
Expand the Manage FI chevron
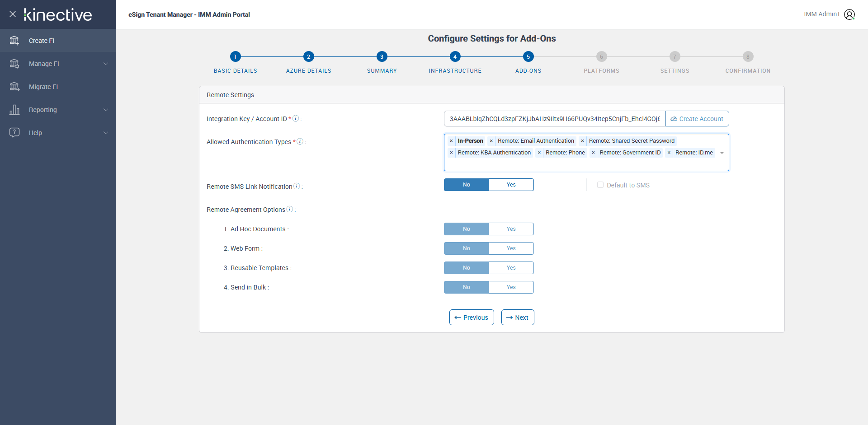[x=106, y=64]
